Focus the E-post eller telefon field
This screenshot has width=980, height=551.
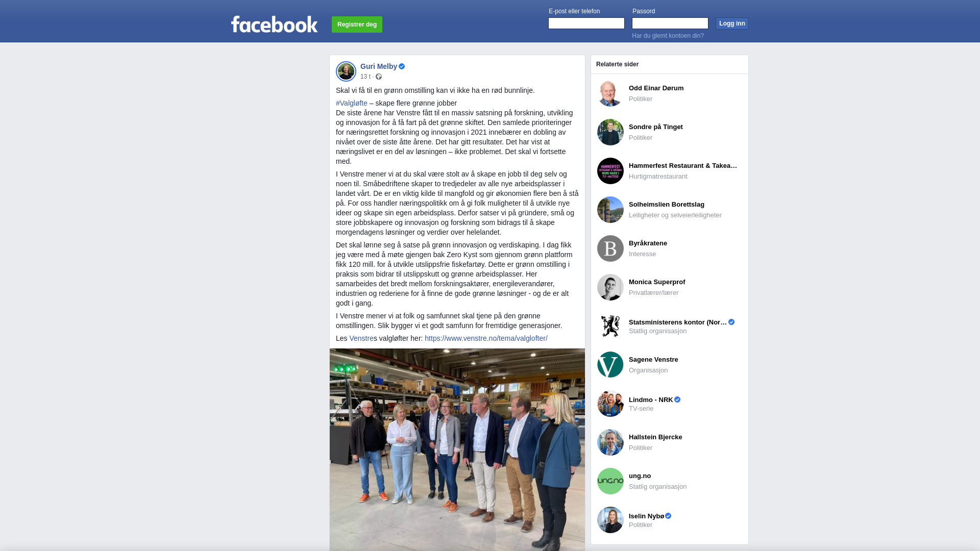586,23
